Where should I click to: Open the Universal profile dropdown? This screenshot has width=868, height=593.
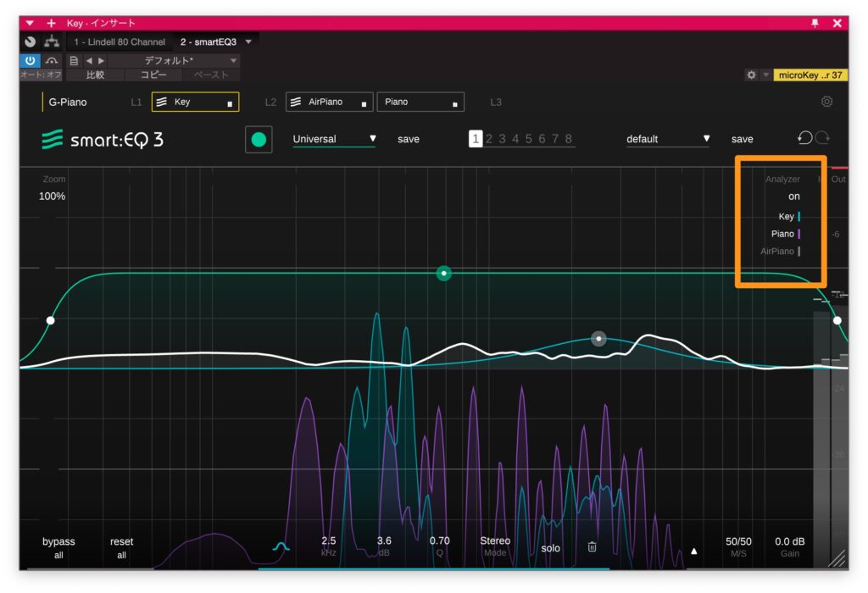point(334,139)
